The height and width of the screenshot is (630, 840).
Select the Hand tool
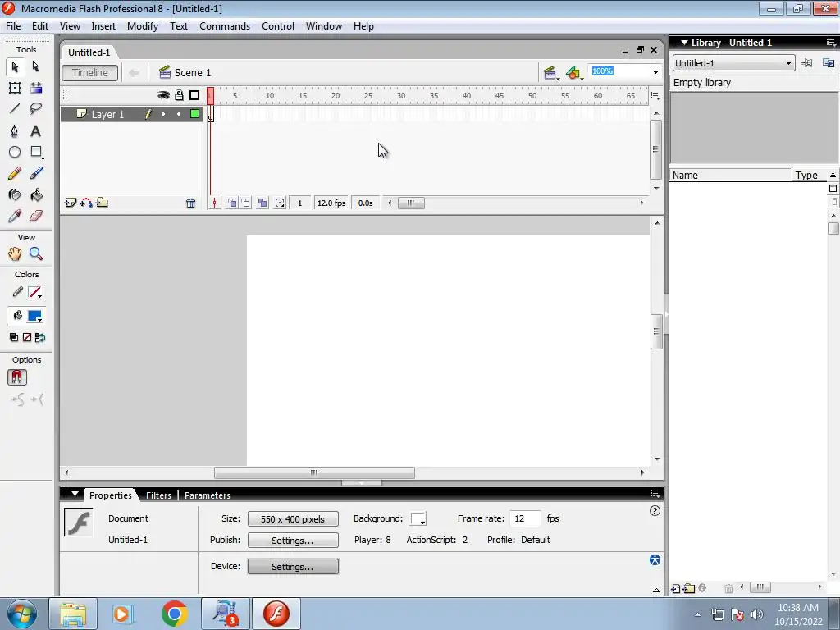pyautogui.click(x=15, y=254)
